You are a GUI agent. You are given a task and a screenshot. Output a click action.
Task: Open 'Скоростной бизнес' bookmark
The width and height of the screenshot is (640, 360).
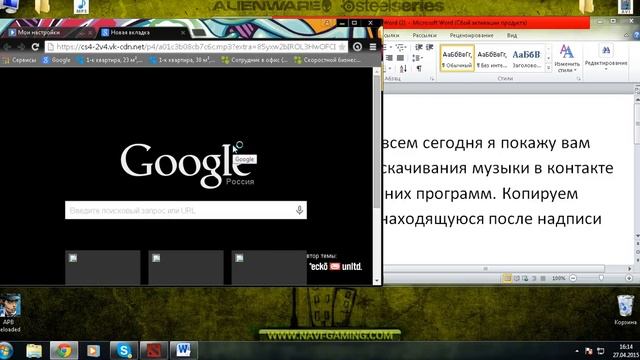327,60
